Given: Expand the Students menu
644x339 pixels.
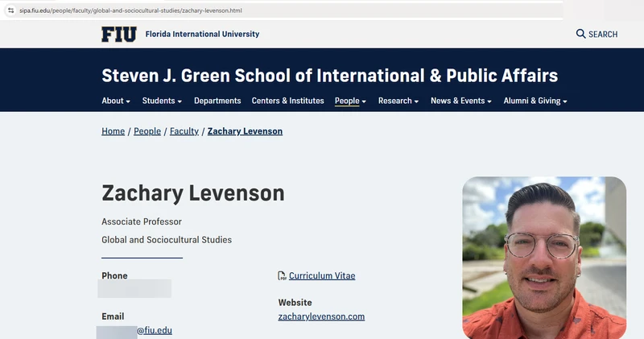Looking at the screenshot, I should coord(162,101).
